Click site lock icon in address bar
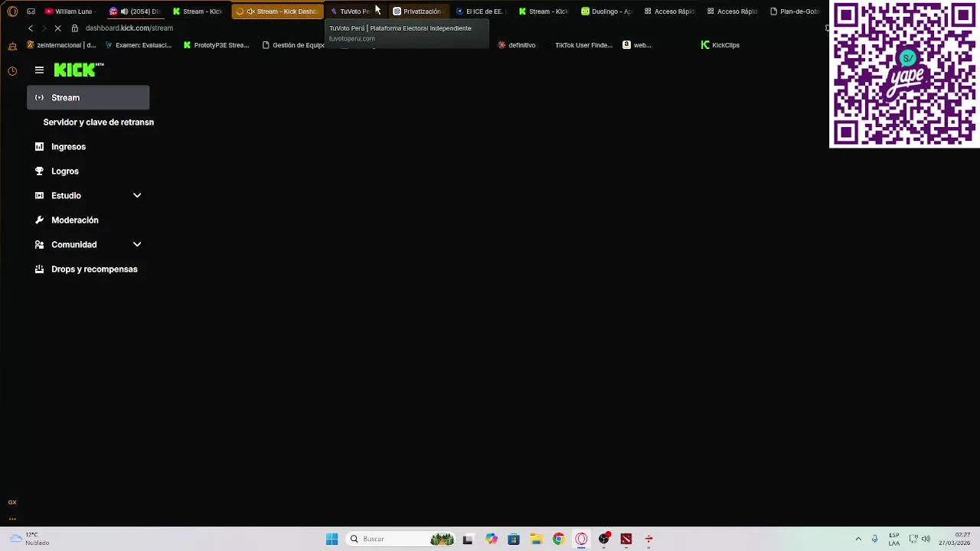This screenshot has width=980, height=551. [x=74, y=28]
